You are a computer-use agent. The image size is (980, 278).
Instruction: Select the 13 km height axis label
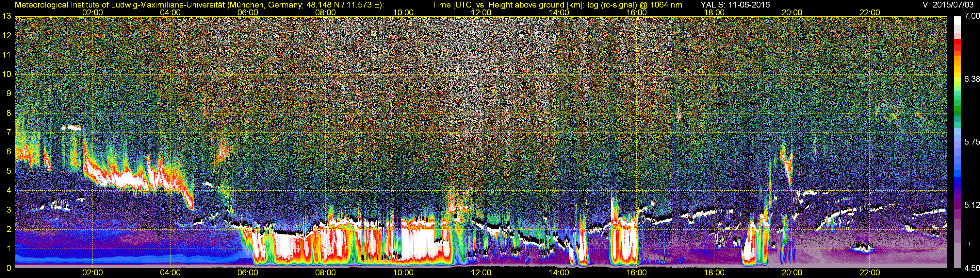click(7, 16)
